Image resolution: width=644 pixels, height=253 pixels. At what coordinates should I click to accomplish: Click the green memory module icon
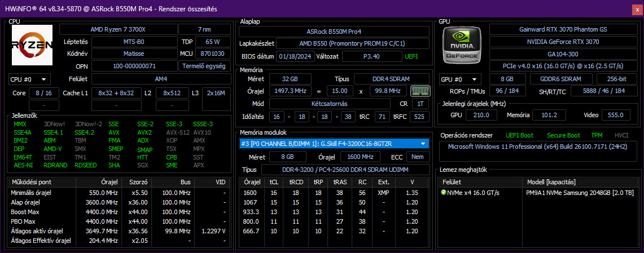point(420,91)
